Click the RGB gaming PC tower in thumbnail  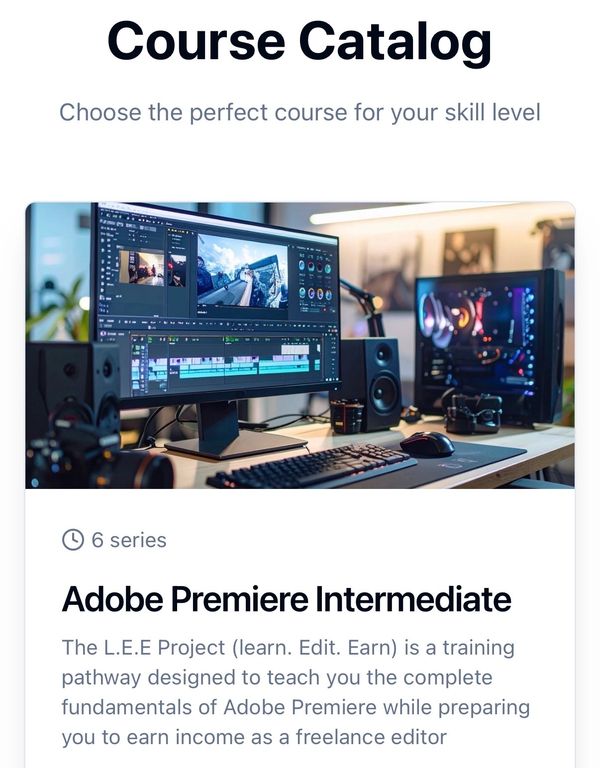490,343
